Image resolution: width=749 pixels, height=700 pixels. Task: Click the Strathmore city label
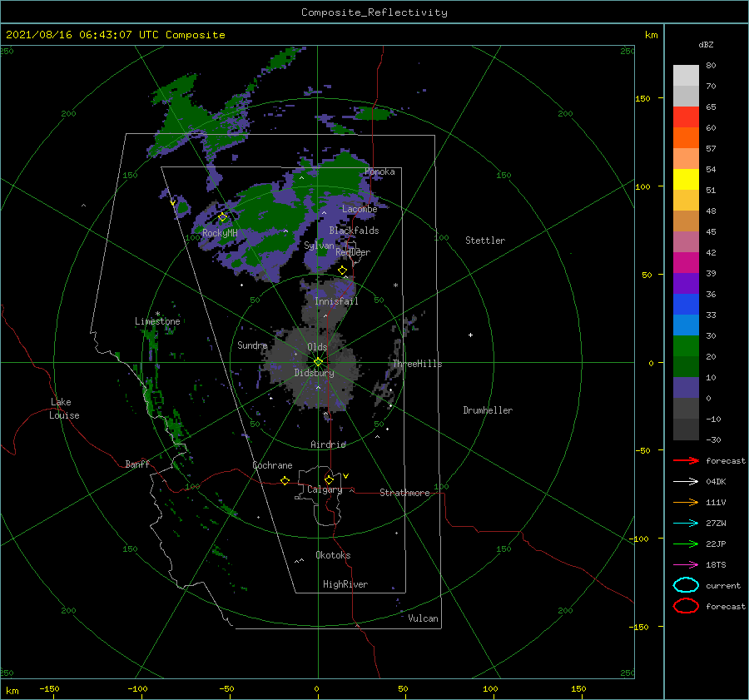coord(404,493)
